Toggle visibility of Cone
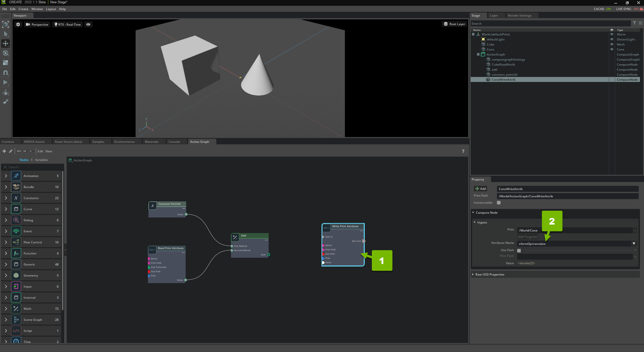 coord(612,50)
